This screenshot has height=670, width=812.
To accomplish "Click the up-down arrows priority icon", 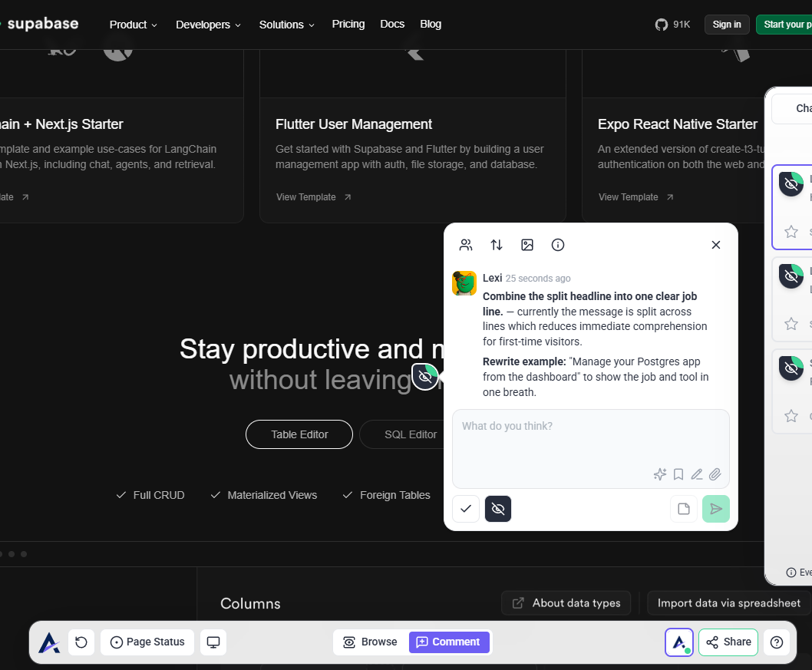I will [497, 245].
